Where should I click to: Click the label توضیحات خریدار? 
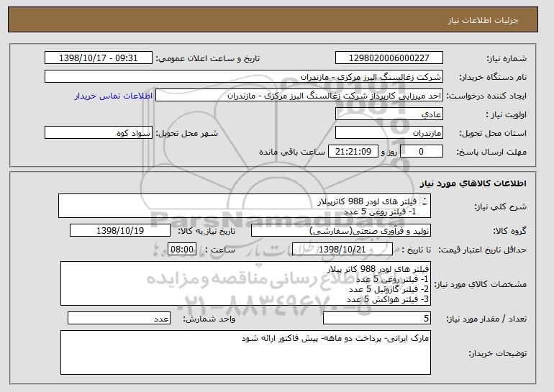click(497, 353)
